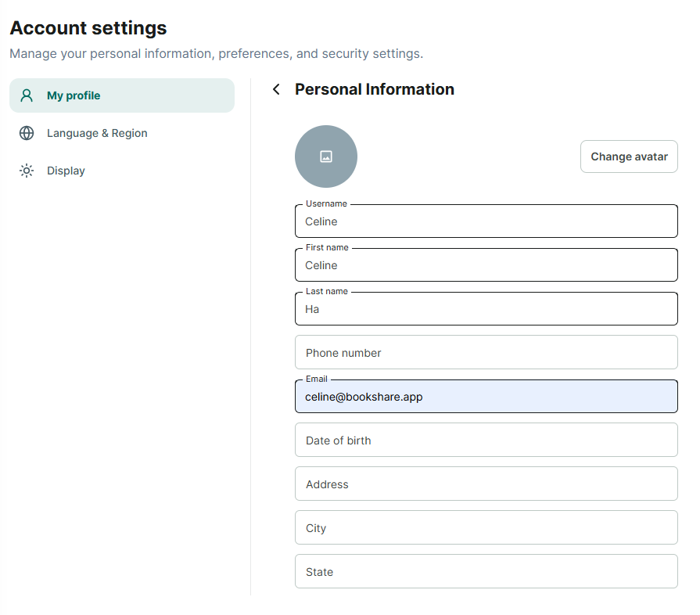Click the Change avatar button
Screen dimensions: 700x615
[629, 156]
